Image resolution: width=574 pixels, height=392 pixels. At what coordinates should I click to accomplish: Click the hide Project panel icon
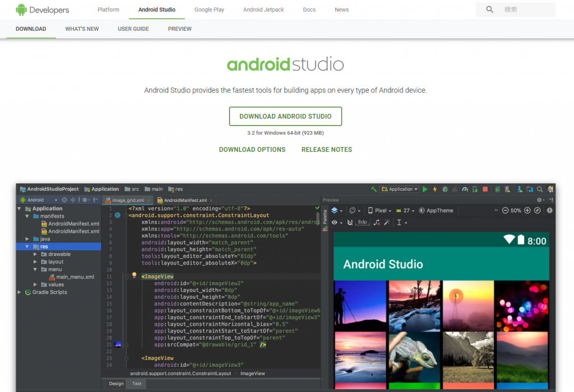[x=96, y=200]
